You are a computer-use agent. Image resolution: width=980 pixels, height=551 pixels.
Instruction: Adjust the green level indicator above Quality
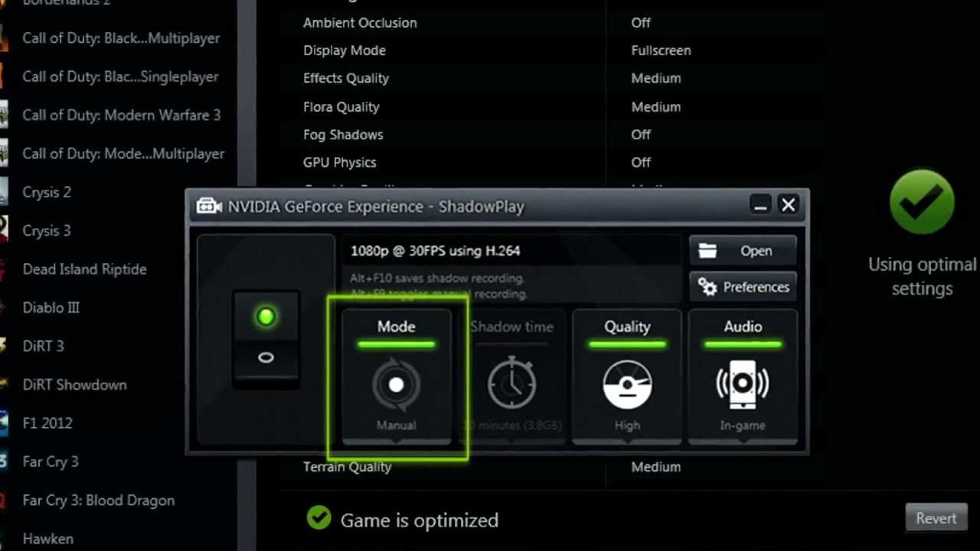(627, 343)
